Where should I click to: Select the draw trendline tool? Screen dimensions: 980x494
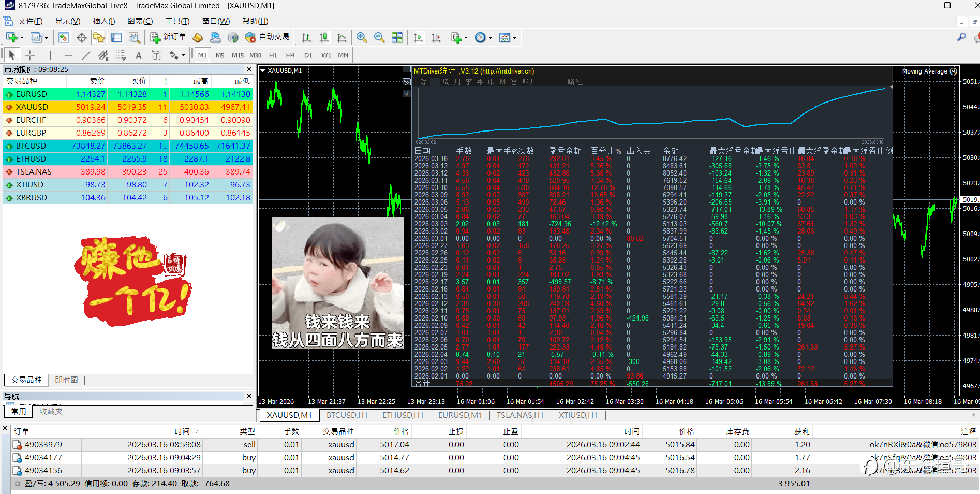click(x=86, y=55)
